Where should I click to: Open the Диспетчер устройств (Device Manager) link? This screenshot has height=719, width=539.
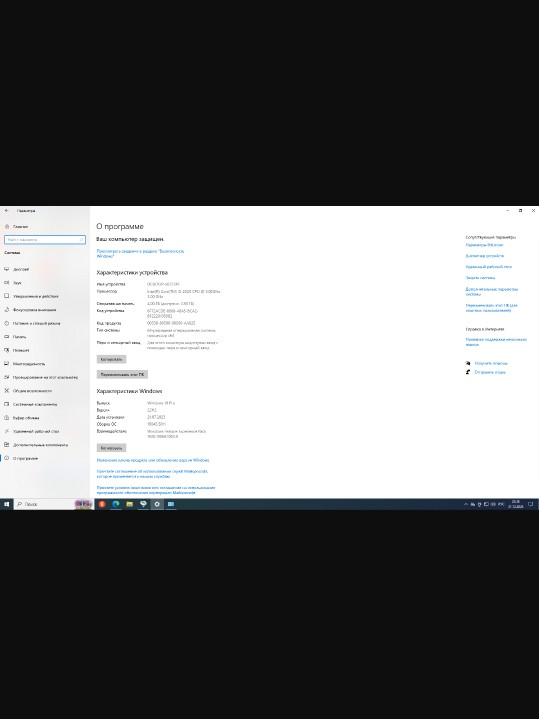click(484, 256)
